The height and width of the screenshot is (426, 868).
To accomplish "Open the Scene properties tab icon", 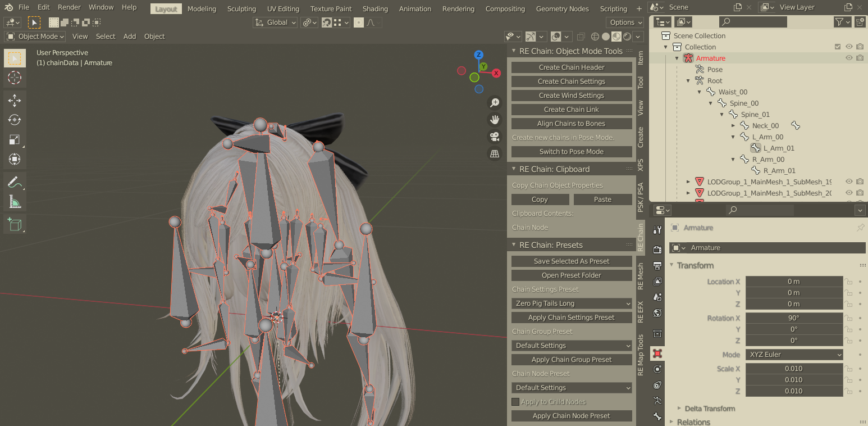I will [657, 297].
